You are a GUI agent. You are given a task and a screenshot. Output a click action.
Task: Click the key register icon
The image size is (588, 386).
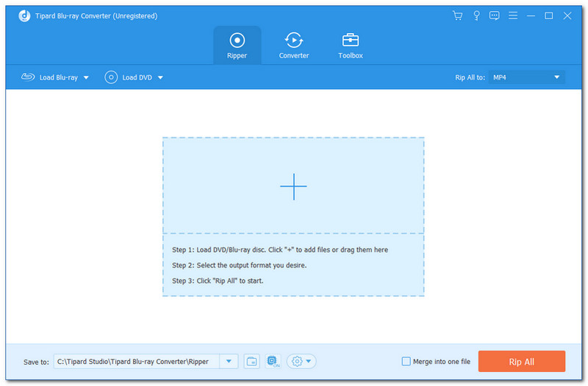tap(476, 15)
